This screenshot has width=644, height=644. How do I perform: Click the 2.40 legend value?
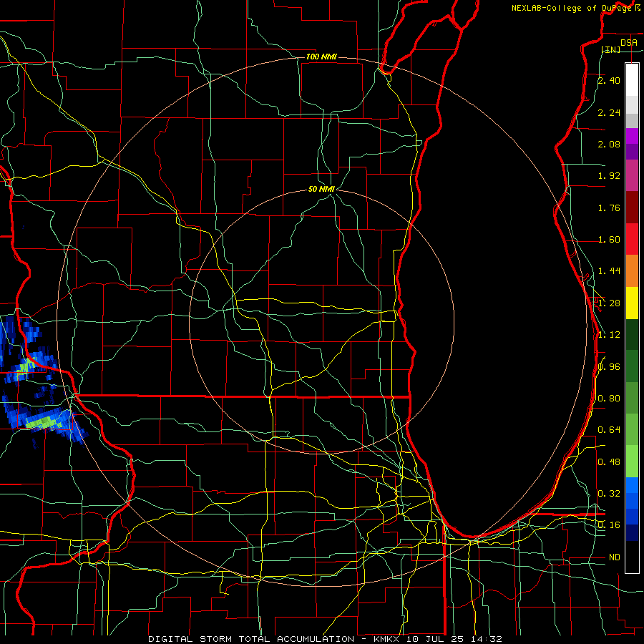609,80
